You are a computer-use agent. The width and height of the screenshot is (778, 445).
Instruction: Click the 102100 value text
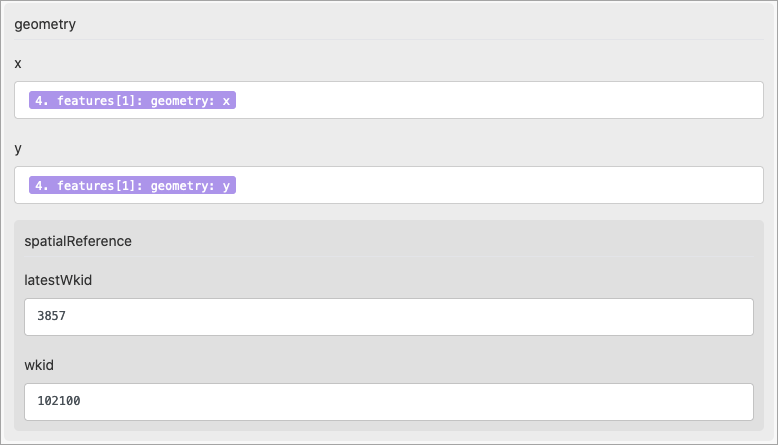[x=58, y=401]
